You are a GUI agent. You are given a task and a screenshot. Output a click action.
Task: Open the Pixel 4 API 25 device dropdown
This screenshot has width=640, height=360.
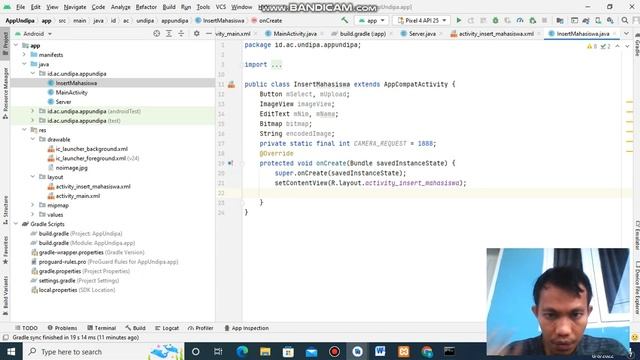422,20
